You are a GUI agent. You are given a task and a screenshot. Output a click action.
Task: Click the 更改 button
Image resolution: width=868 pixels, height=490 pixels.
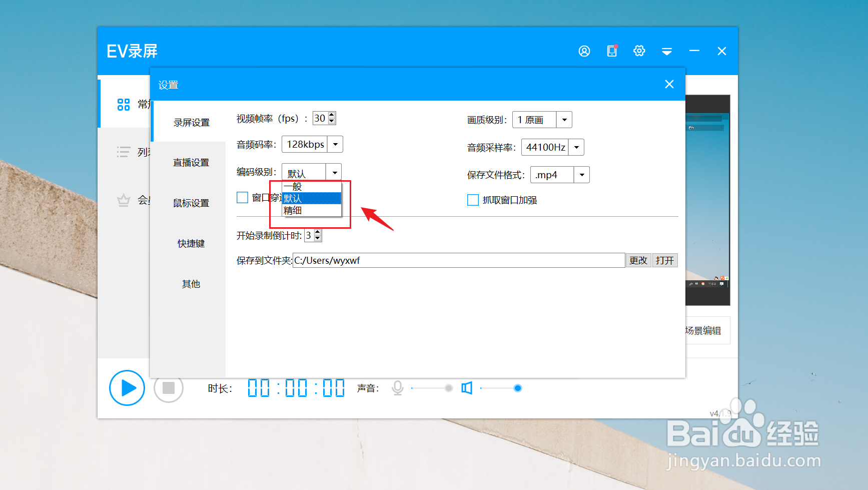[638, 260]
